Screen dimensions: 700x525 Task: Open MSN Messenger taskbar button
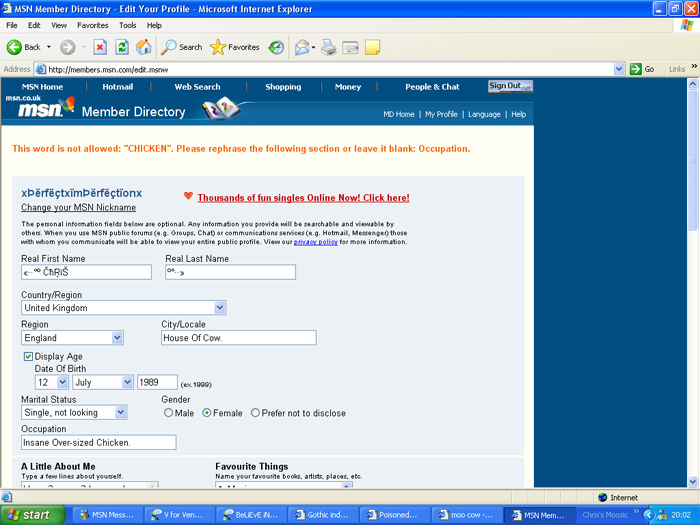(108, 515)
